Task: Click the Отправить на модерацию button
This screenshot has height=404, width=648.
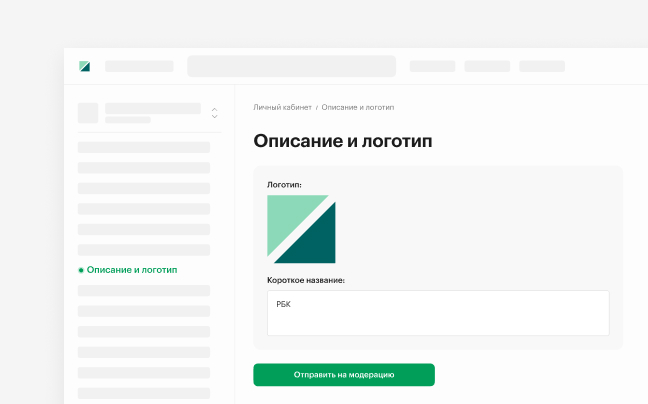Action: (x=344, y=375)
